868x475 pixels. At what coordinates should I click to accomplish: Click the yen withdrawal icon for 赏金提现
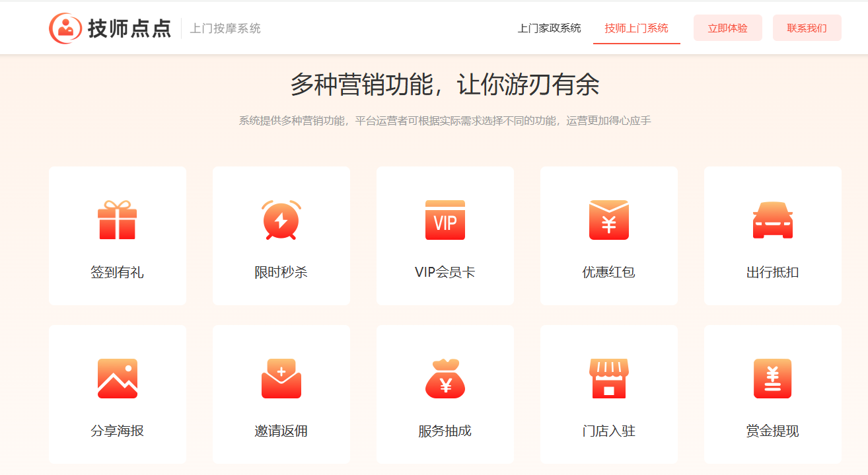[773, 379]
